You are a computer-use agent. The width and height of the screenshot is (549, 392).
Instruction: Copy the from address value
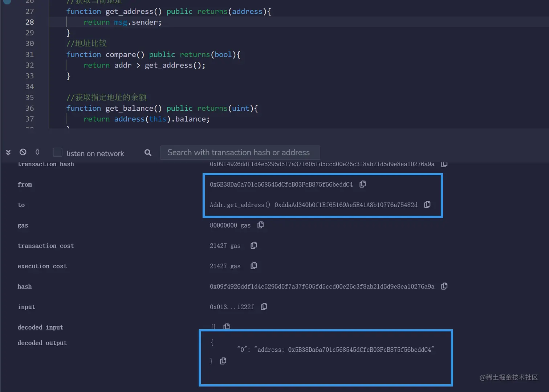[362, 184]
